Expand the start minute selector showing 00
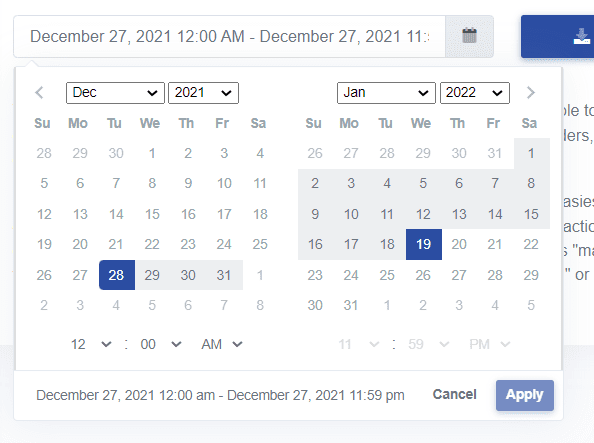 pos(161,344)
